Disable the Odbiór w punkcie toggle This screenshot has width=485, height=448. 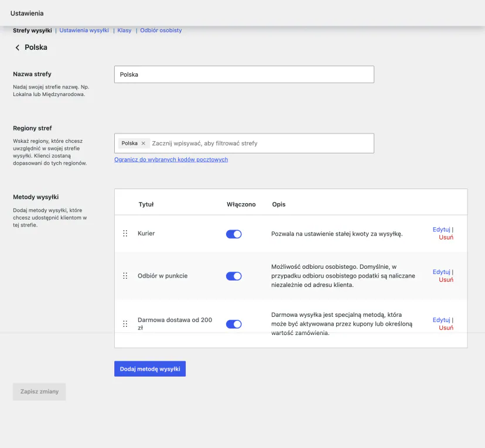234,276
